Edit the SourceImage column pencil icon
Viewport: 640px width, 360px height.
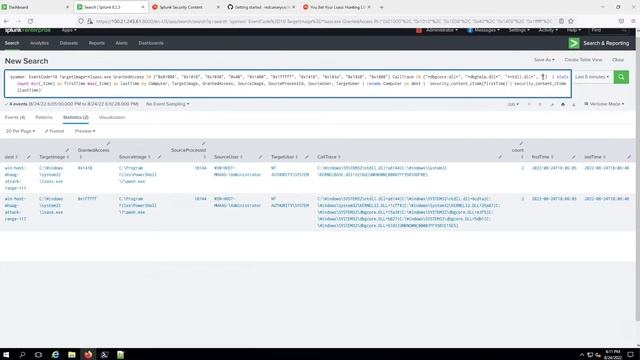(x=160, y=157)
